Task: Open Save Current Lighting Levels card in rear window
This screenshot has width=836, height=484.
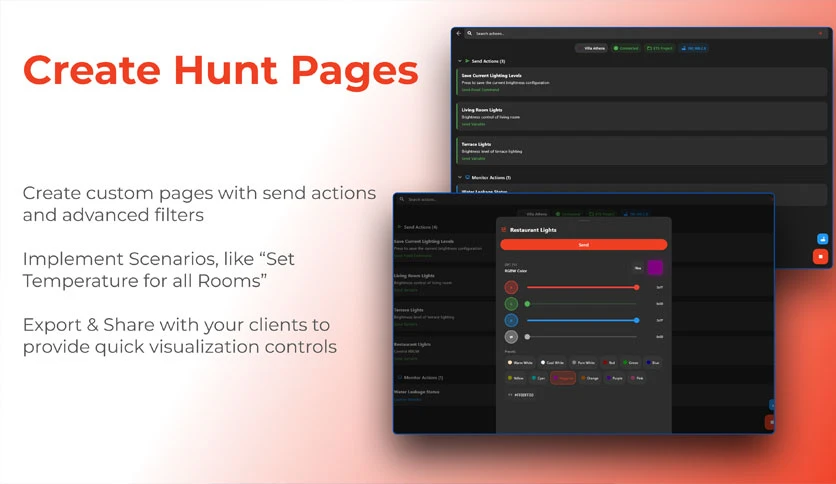Action: coord(642,82)
